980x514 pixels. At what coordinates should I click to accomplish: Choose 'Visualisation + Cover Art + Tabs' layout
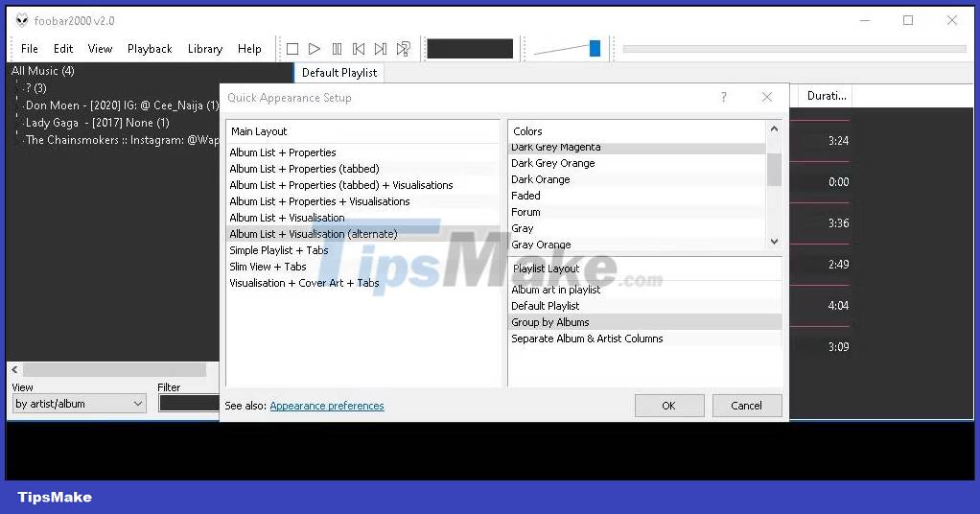click(362, 283)
